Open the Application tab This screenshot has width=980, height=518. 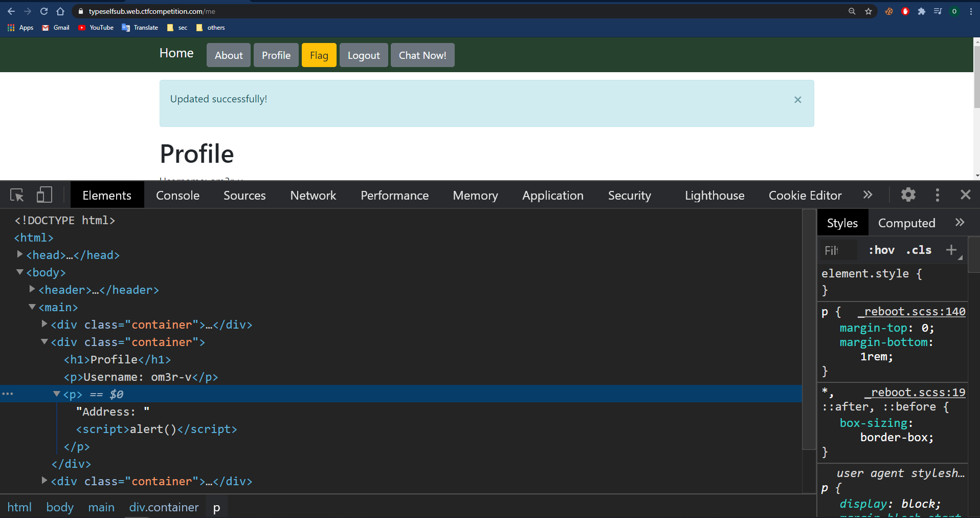tap(553, 195)
